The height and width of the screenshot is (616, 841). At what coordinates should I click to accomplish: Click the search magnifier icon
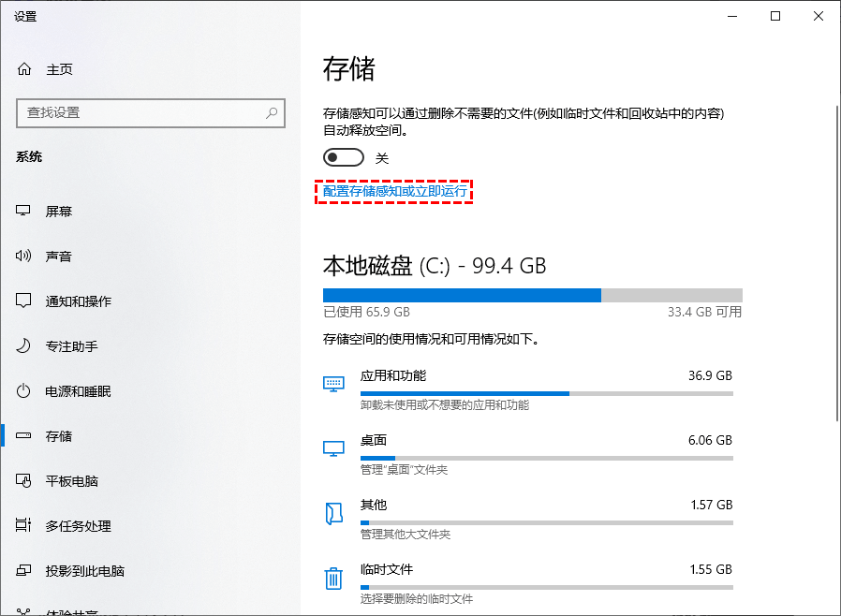point(272,112)
